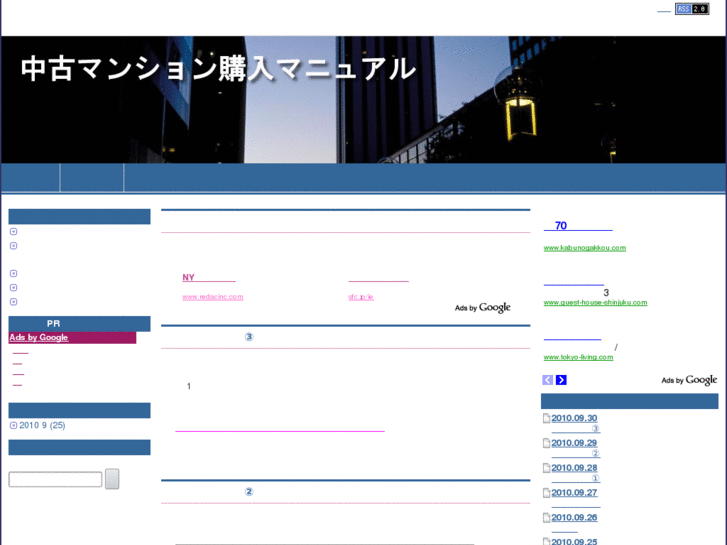Click Ads by Google label in center ad block
The image size is (727, 545).
483,308
